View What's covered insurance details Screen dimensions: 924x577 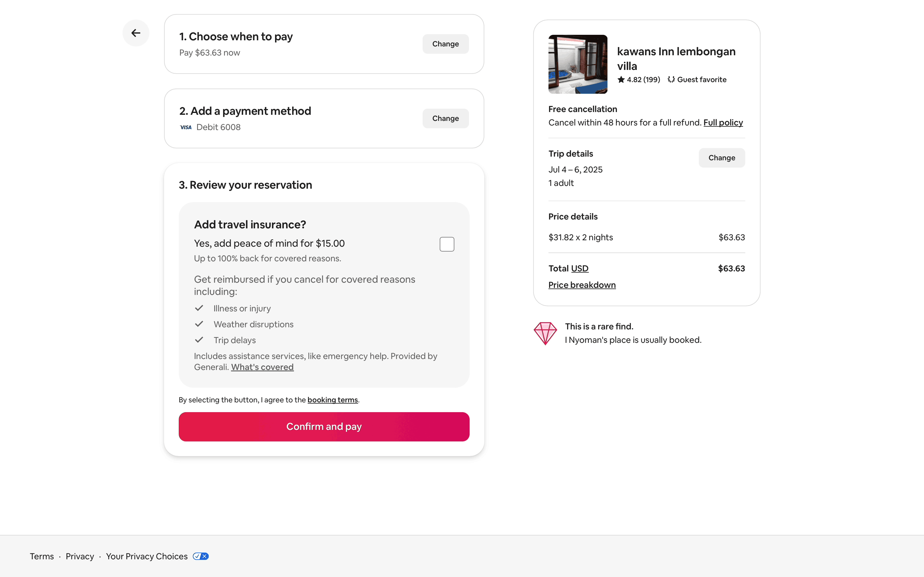[x=262, y=367]
